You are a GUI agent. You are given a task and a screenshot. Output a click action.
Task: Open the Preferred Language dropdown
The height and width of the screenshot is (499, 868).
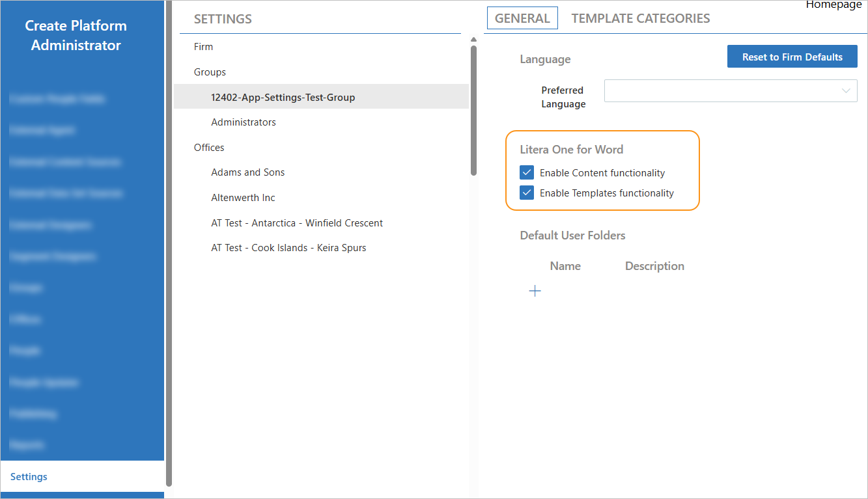731,91
